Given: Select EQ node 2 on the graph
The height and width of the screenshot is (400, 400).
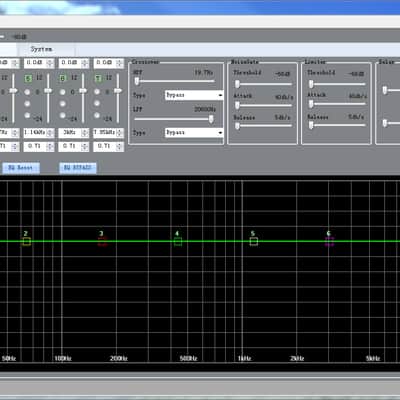Looking at the screenshot, I should coord(27,241).
